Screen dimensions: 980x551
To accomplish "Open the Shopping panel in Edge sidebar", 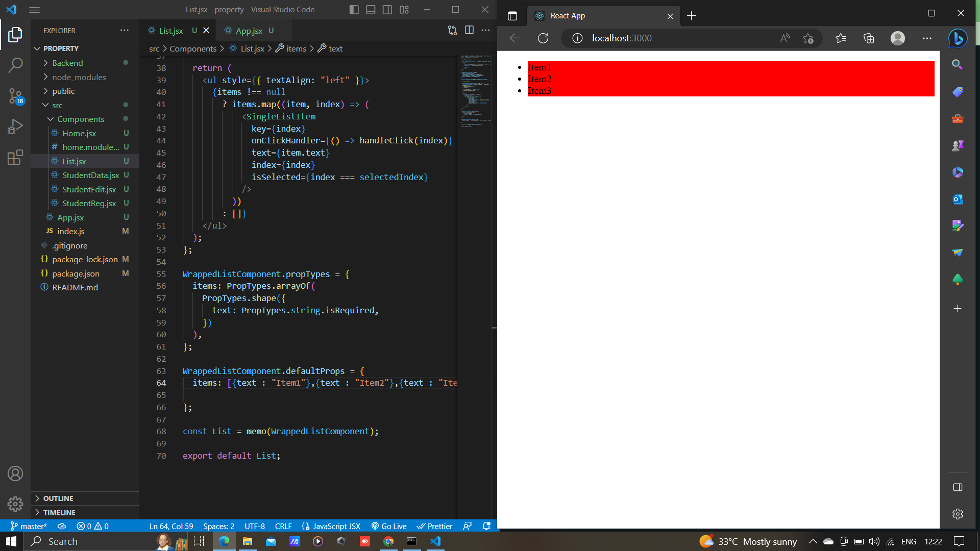I will coord(958,92).
